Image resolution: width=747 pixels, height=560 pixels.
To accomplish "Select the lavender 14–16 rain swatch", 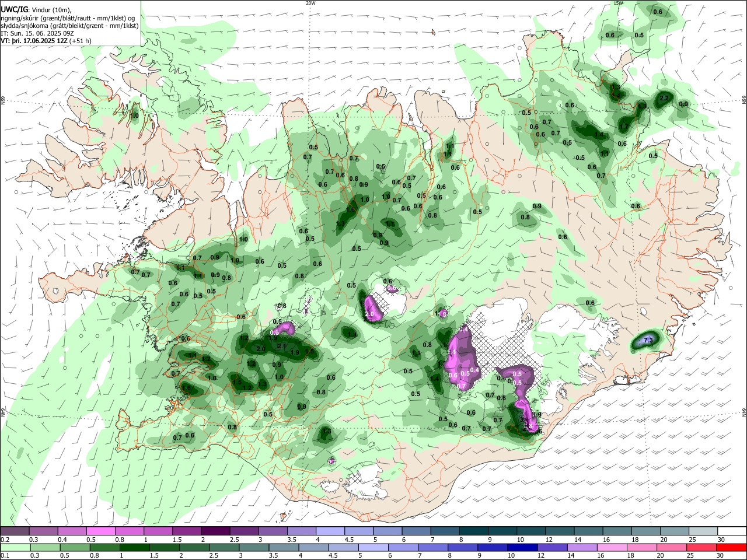I will point(582,547).
